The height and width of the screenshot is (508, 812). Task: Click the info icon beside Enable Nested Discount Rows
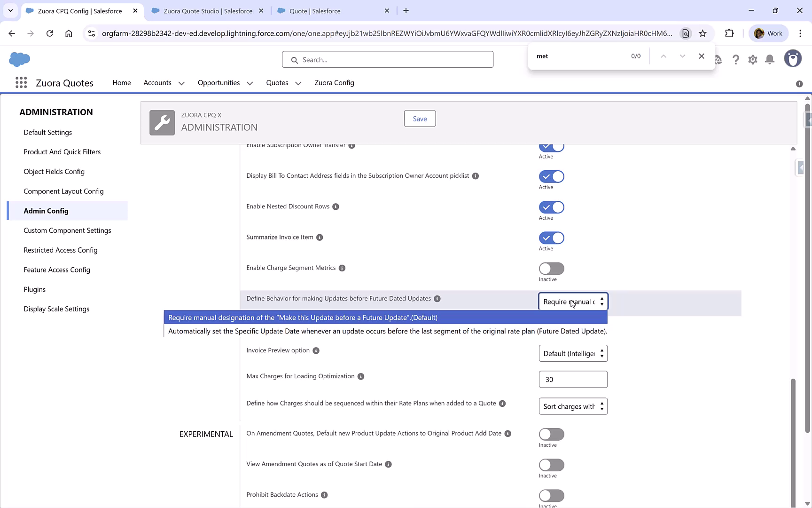click(336, 206)
